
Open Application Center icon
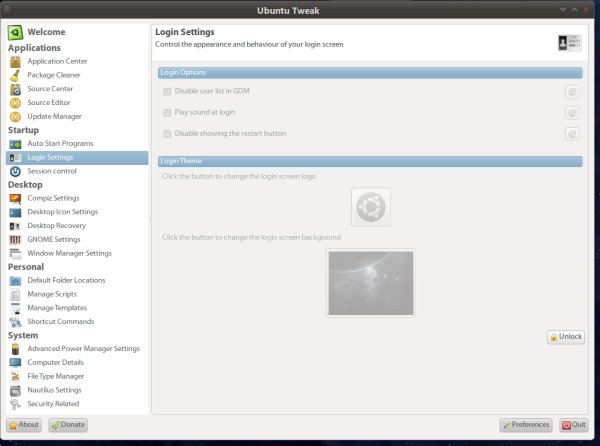tap(15, 62)
